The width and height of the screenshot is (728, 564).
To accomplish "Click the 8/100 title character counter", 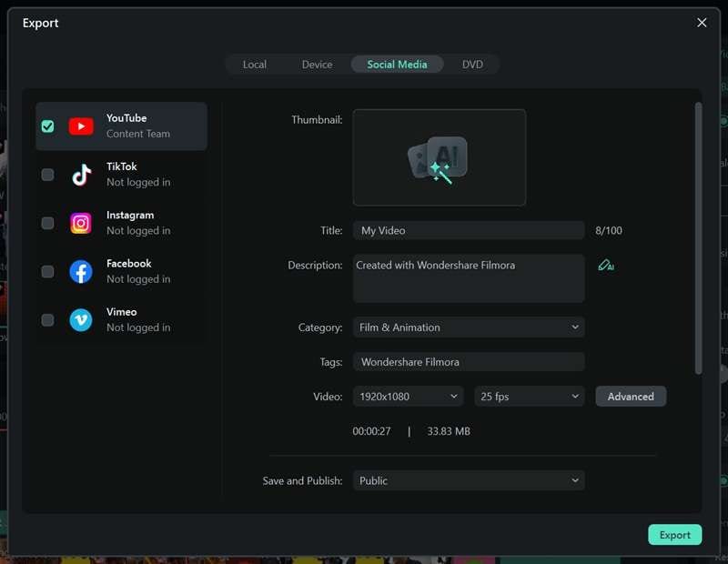I will point(609,230).
